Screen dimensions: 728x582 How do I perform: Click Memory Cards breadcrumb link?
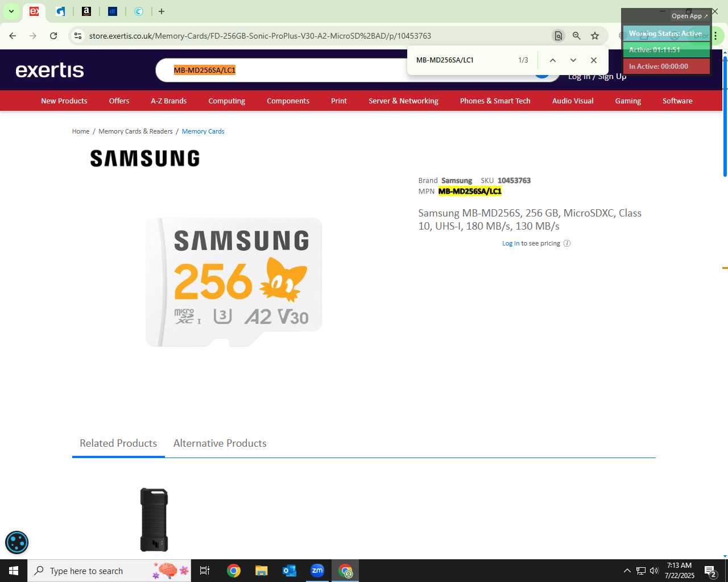tap(203, 131)
